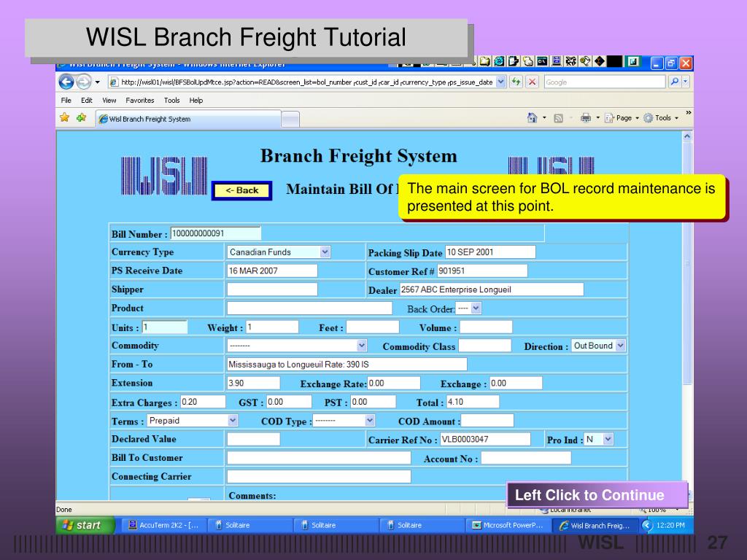Open the Tools menu in menu bar

[172, 101]
